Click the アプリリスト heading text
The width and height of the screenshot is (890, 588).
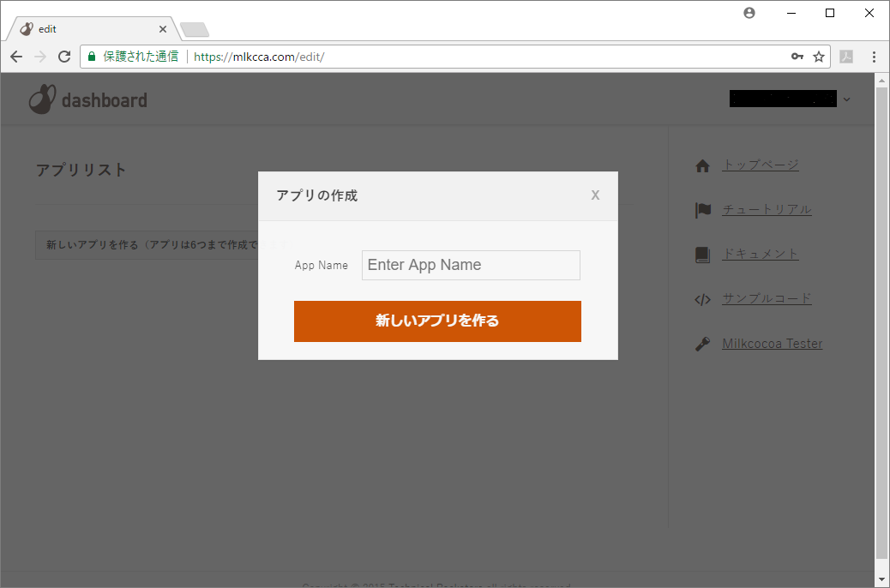pos(81,170)
